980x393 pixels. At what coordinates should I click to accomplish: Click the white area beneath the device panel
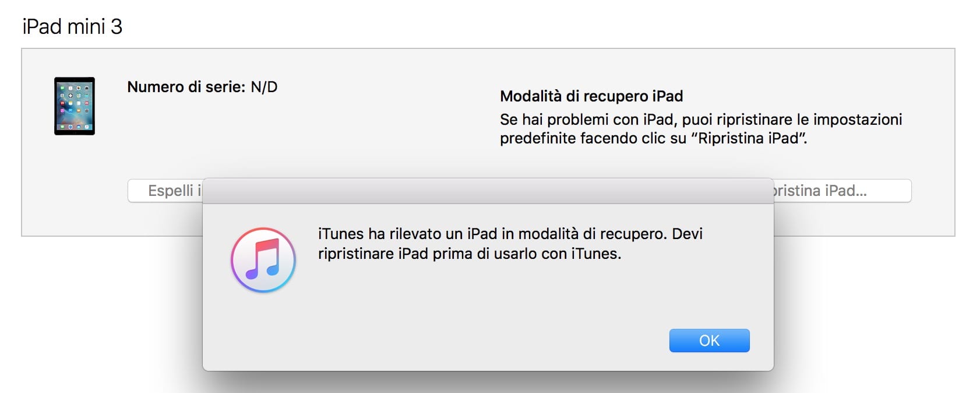click(x=105, y=315)
